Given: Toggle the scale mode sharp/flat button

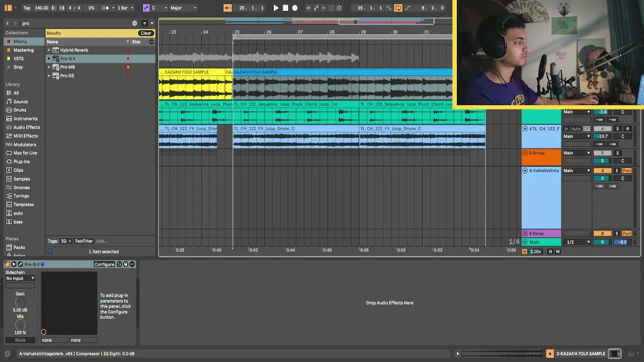Looking at the screenshot, I should 146,8.
